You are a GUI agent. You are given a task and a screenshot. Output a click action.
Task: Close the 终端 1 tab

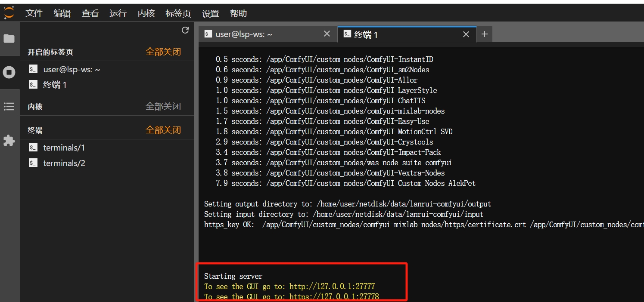coord(466,34)
